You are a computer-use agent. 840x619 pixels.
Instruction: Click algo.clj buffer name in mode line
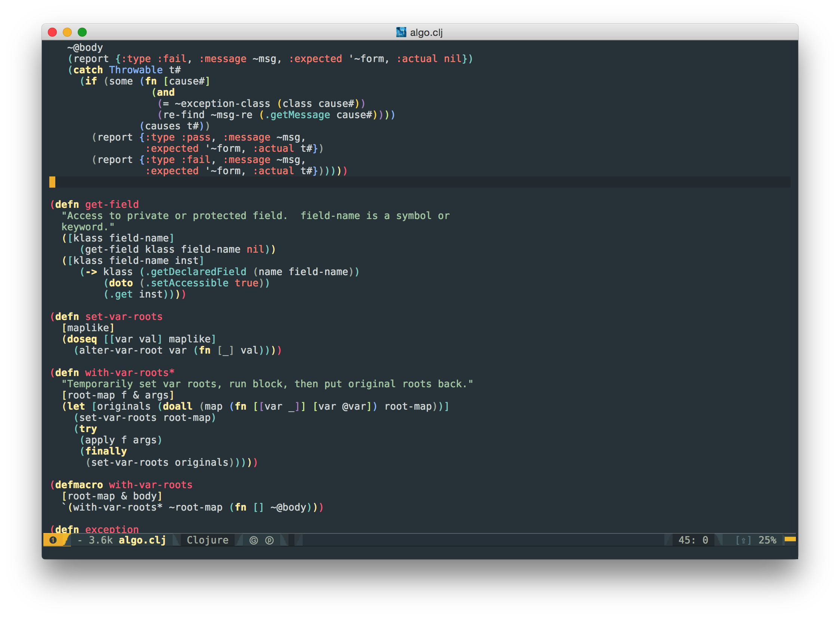point(142,540)
